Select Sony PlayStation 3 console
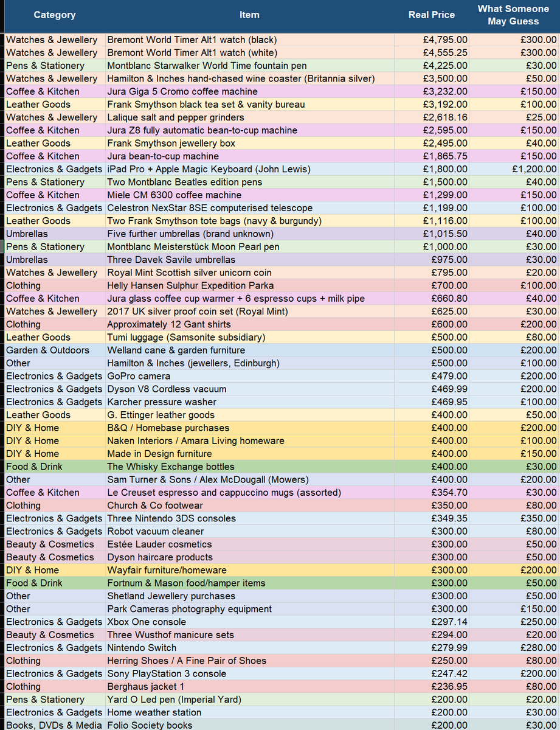This screenshot has width=560, height=730. pos(250,673)
